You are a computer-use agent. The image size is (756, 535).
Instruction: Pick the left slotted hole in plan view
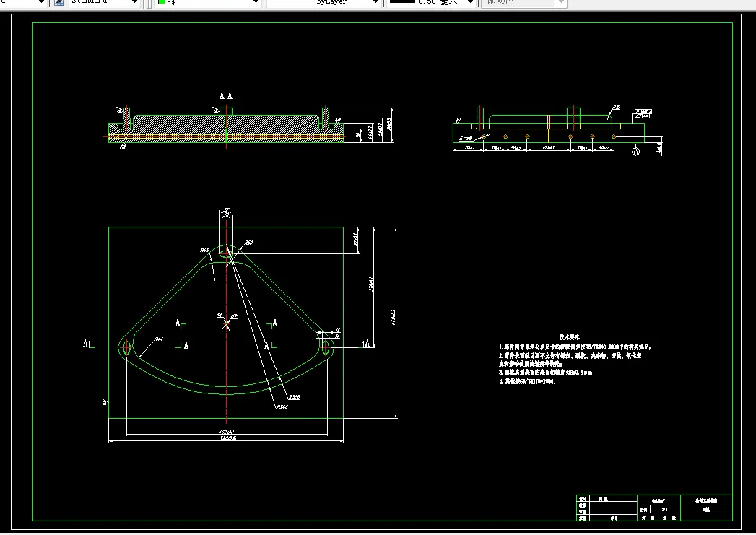tap(127, 347)
